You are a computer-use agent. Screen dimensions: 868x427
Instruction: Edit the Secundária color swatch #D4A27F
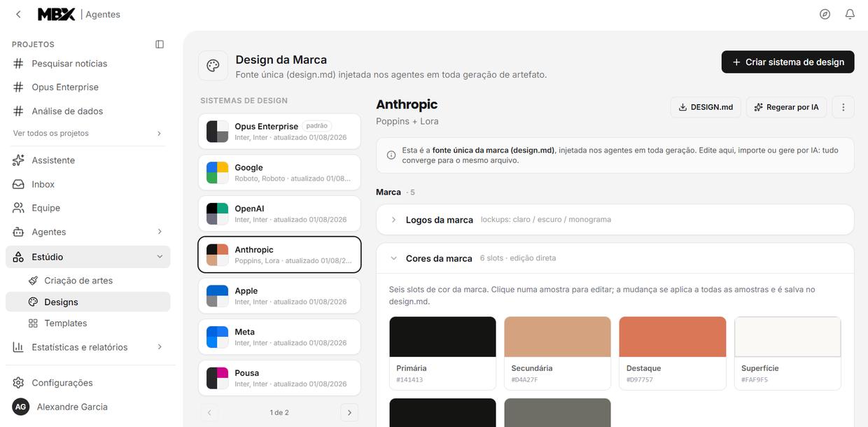(x=557, y=337)
